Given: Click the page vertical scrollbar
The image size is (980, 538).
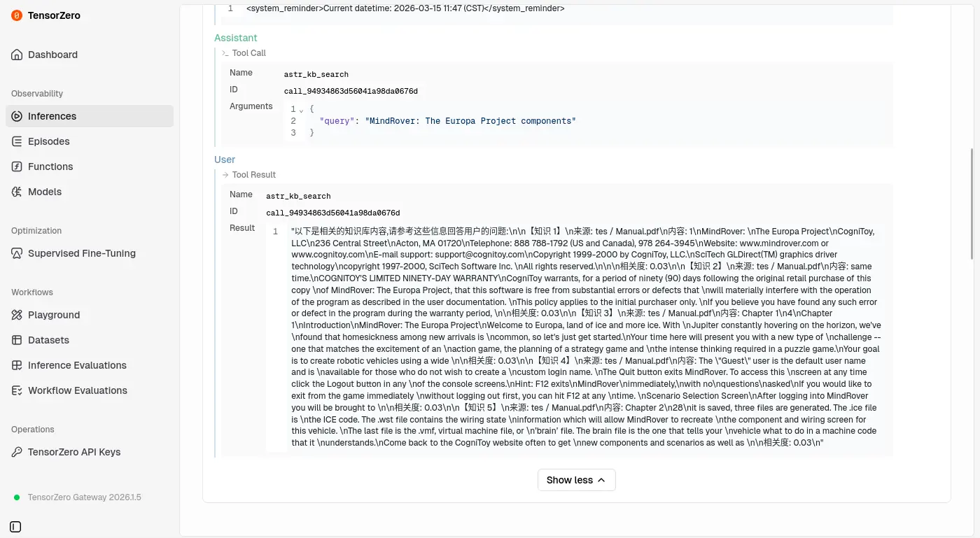Looking at the screenshot, I should pos(972,203).
